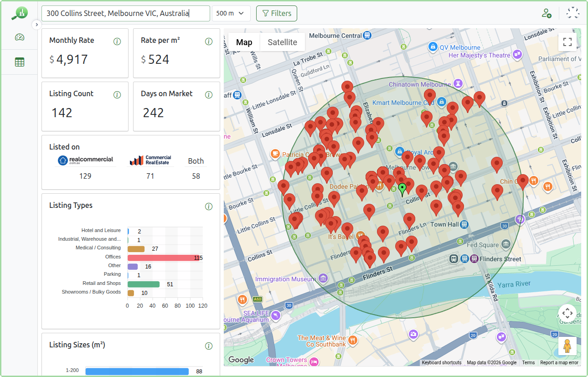Show info for Days on Market card
This screenshot has height=377, width=588.
209,95
